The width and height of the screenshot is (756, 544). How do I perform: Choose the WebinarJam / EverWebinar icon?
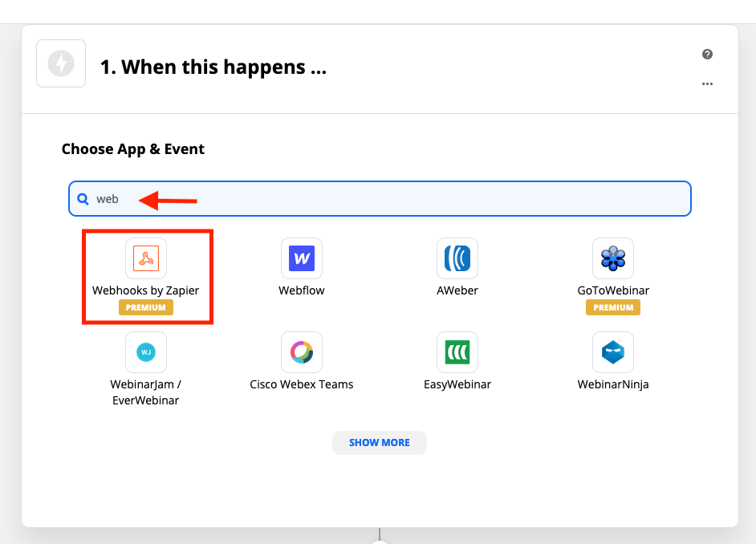pyautogui.click(x=146, y=352)
